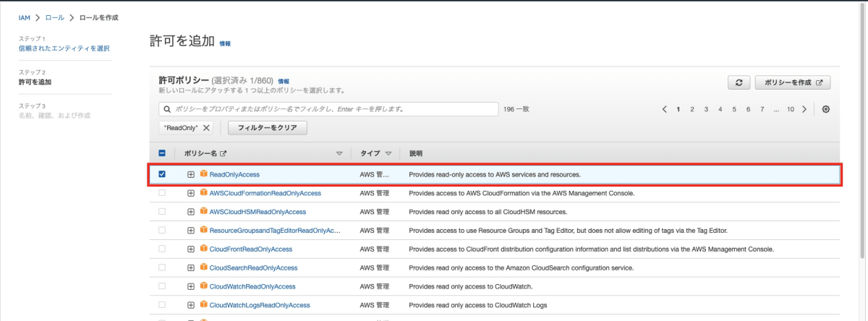
Task: Expand the CloudFrontReadOnlyAccess row
Action: coord(191,249)
